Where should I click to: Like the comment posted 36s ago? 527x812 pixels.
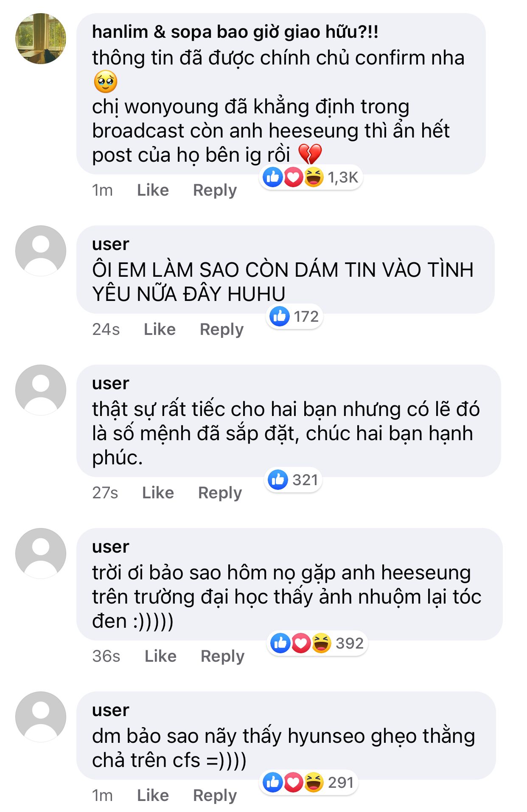160,656
